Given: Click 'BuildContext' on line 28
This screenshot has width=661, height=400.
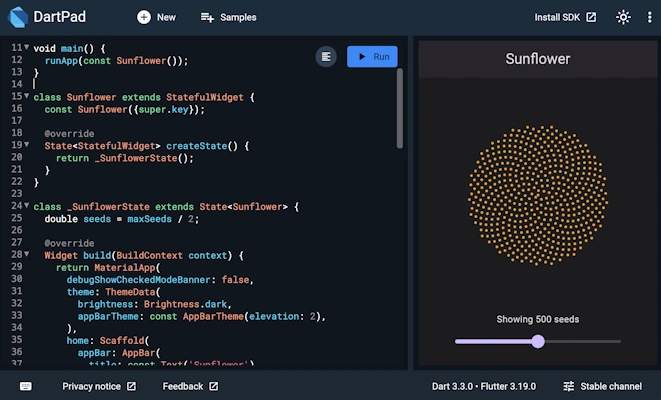Looking at the screenshot, I should (150, 255).
